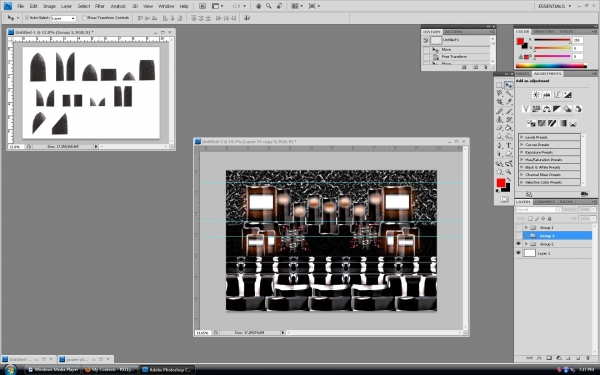Expand Exposure Presets list
Viewport: 600px width, 375px height.
click(522, 152)
